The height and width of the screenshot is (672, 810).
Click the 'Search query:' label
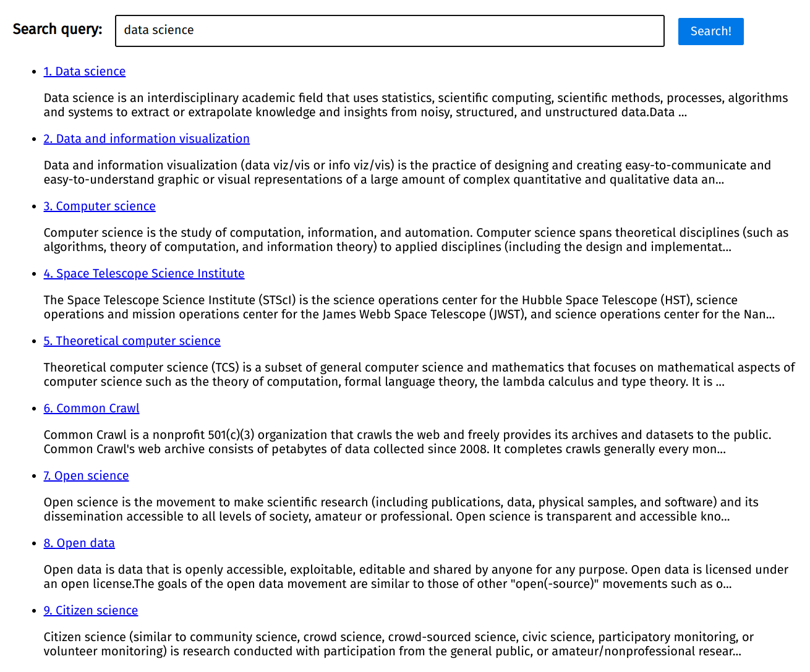[58, 29]
